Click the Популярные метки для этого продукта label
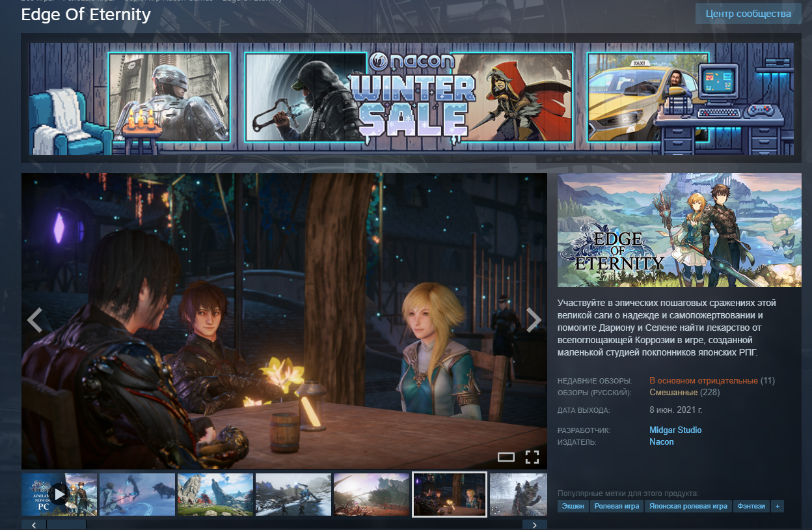Image resolution: width=812 pixels, height=530 pixels. pos(628,494)
